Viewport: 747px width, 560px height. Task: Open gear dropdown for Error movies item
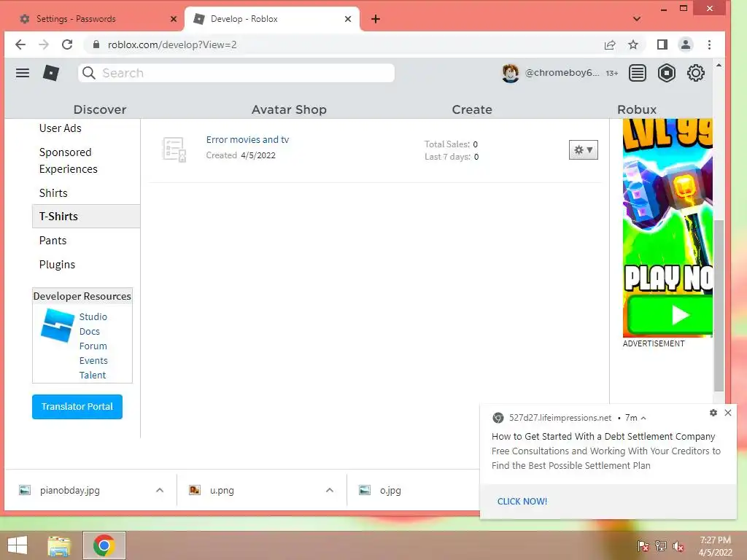(583, 150)
